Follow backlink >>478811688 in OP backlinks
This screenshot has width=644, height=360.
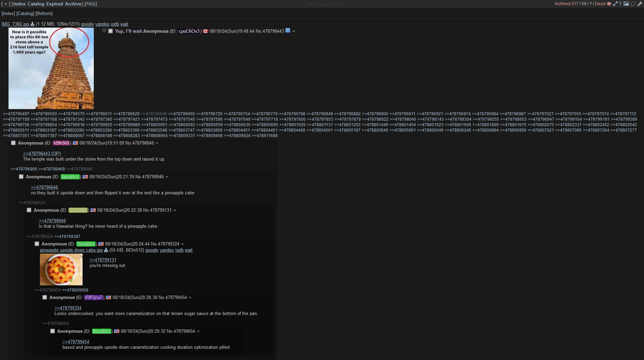[x=265, y=135]
